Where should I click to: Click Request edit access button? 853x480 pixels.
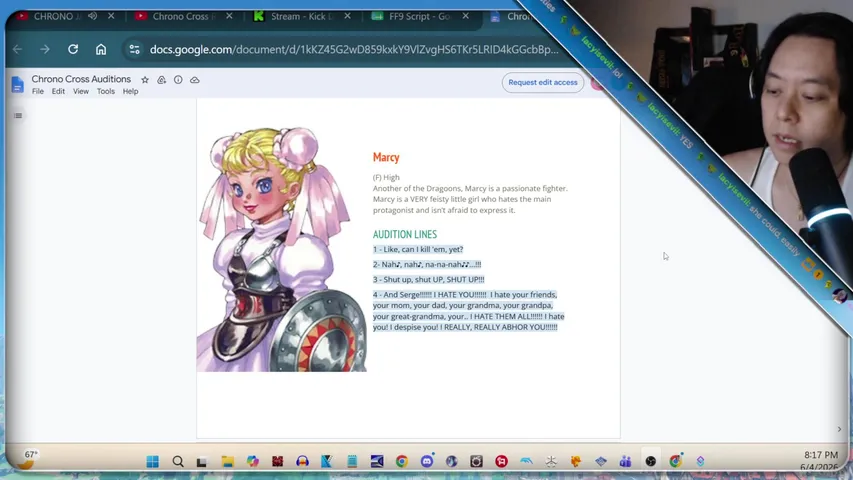click(x=542, y=82)
